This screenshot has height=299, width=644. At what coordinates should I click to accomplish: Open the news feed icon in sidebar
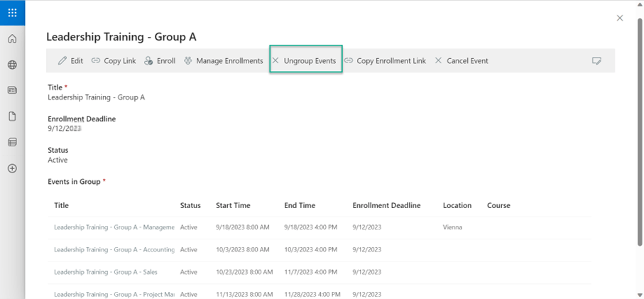12,91
